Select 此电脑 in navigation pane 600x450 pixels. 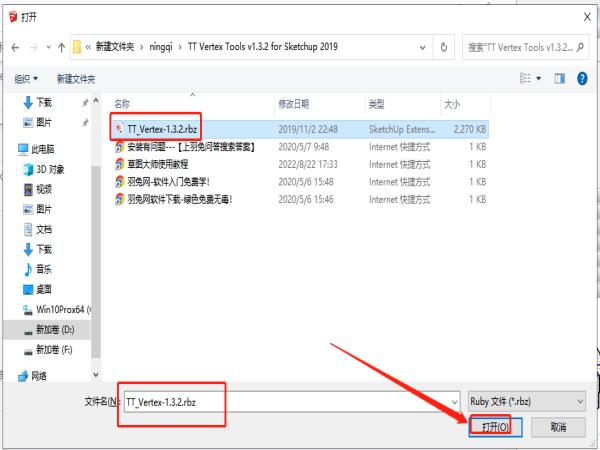(x=37, y=149)
